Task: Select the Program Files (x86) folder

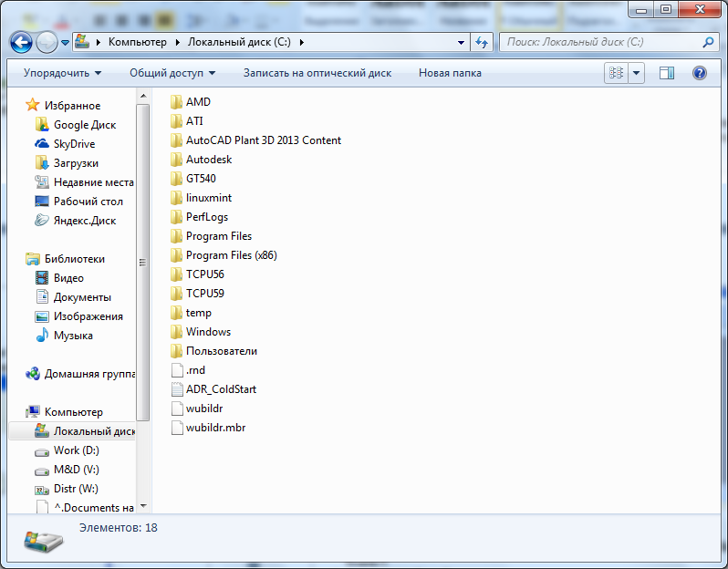Action: 224,255
